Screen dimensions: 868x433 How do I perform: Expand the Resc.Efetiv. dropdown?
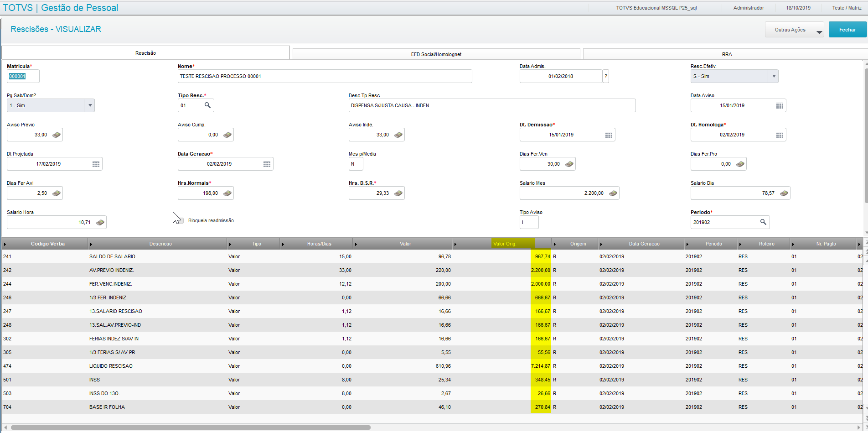pyautogui.click(x=773, y=76)
